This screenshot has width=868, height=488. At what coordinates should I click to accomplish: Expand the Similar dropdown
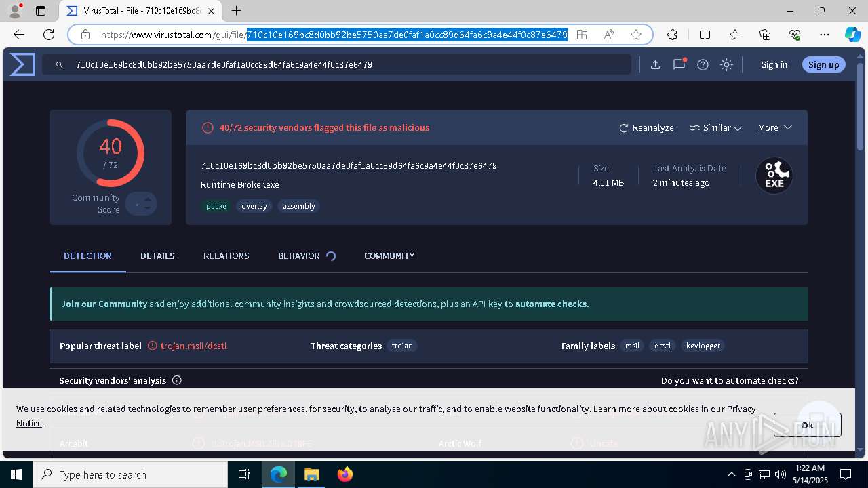[715, 127]
